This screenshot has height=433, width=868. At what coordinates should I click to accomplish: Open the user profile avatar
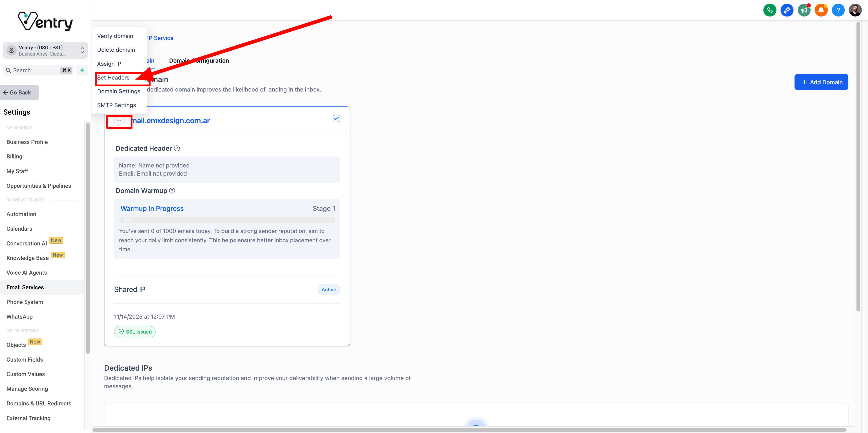click(855, 10)
